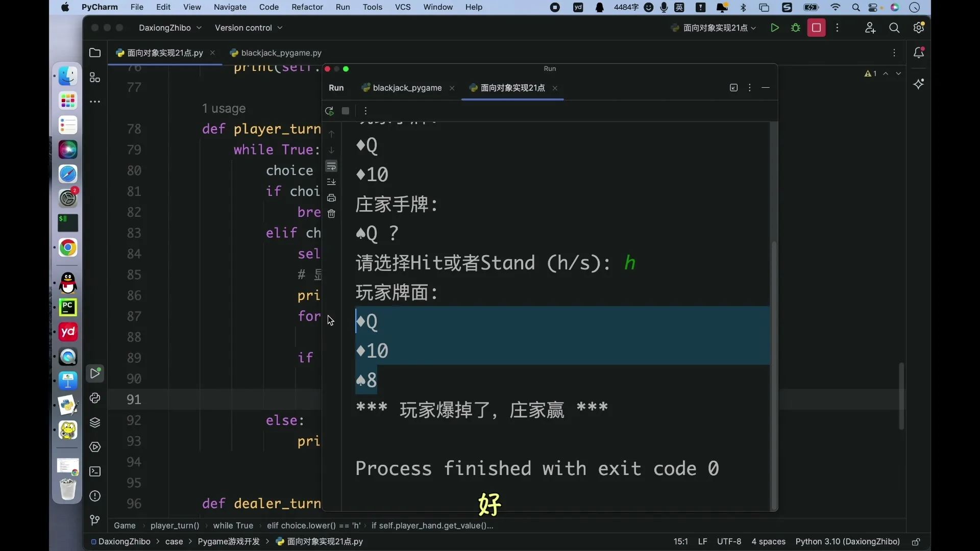Viewport: 980px width, 551px height.
Task: Click the 1 usage hint link
Action: 224,109
